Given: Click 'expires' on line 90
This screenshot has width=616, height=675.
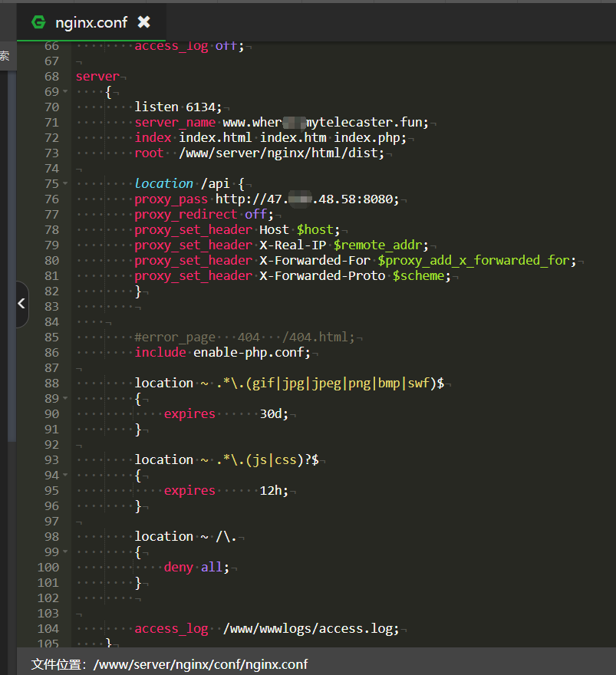Looking at the screenshot, I should tap(189, 413).
